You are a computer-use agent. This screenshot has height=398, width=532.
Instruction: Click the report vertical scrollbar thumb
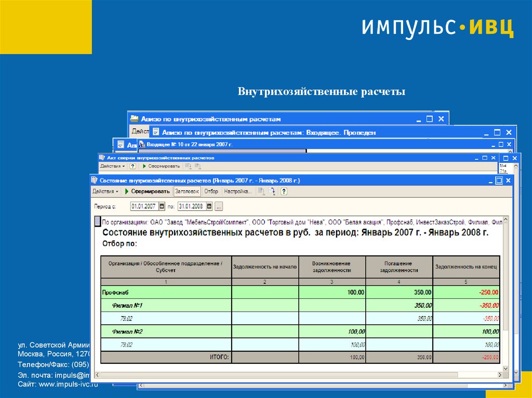pos(506,277)
